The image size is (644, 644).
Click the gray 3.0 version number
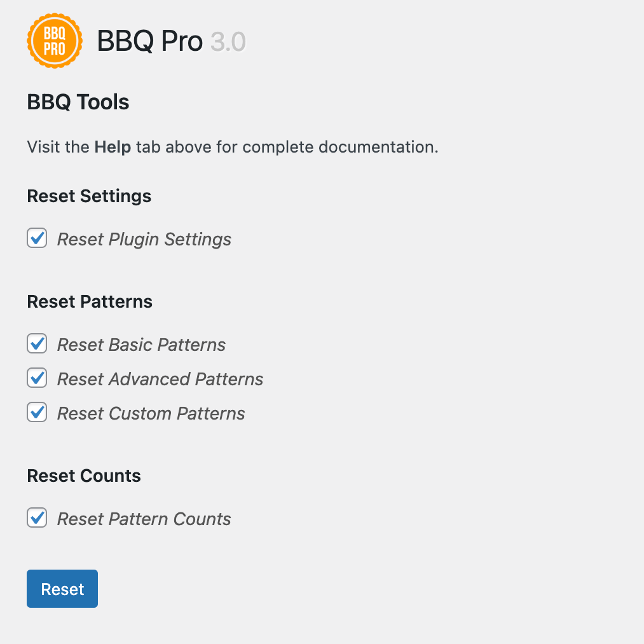coord(228,42)
